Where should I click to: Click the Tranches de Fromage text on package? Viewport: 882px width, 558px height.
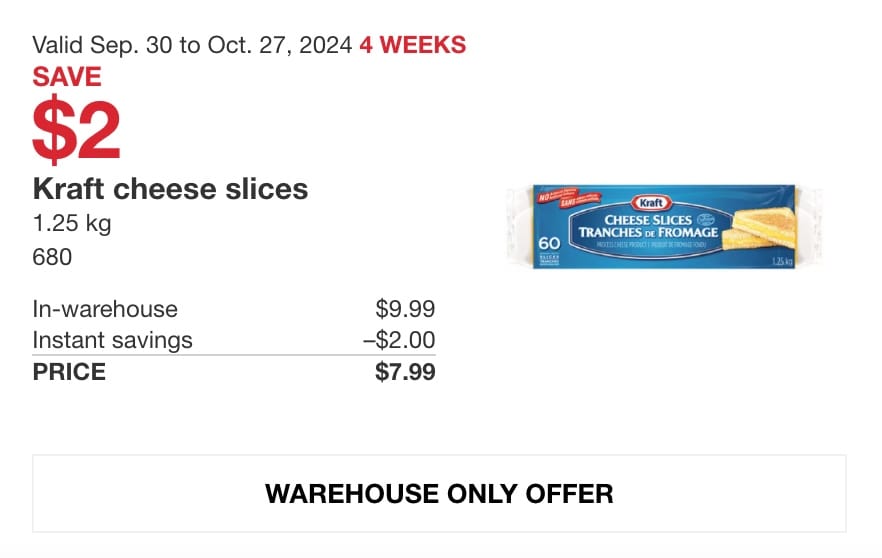coord(648,232)
